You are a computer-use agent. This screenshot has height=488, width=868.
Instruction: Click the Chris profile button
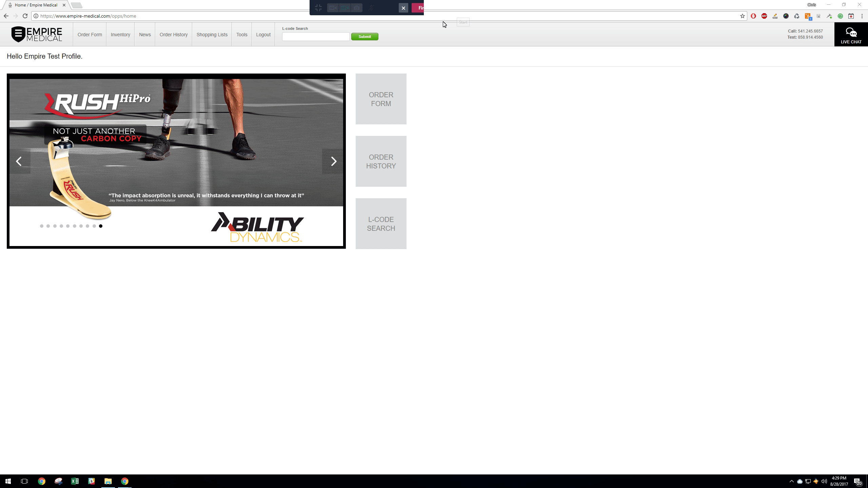tap(812, 5)
